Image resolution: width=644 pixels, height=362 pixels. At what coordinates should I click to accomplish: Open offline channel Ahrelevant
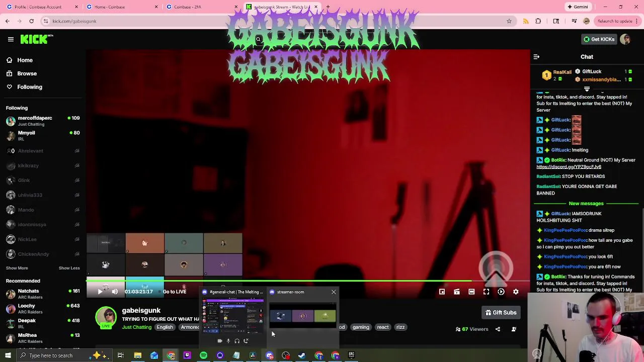point(43,151)
